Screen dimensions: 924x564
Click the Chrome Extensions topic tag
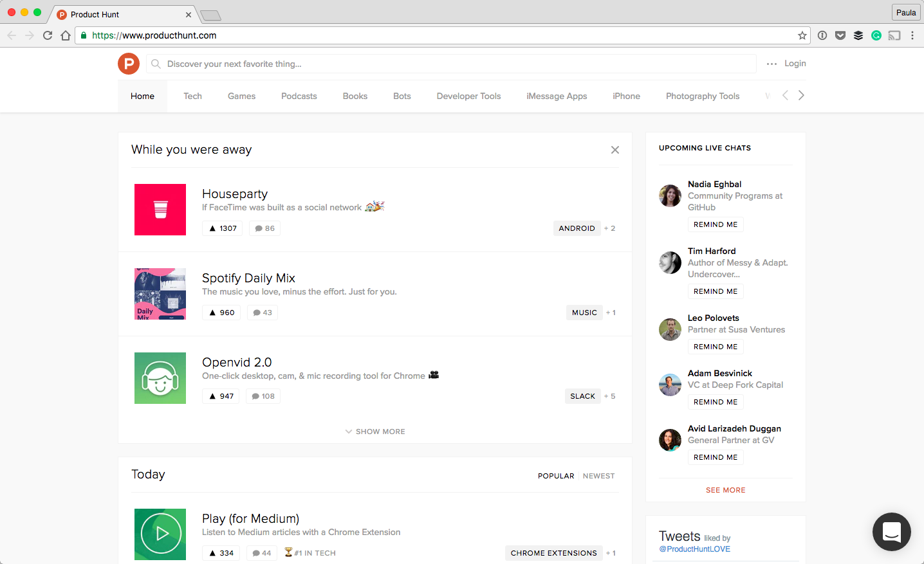pos(554,553)
